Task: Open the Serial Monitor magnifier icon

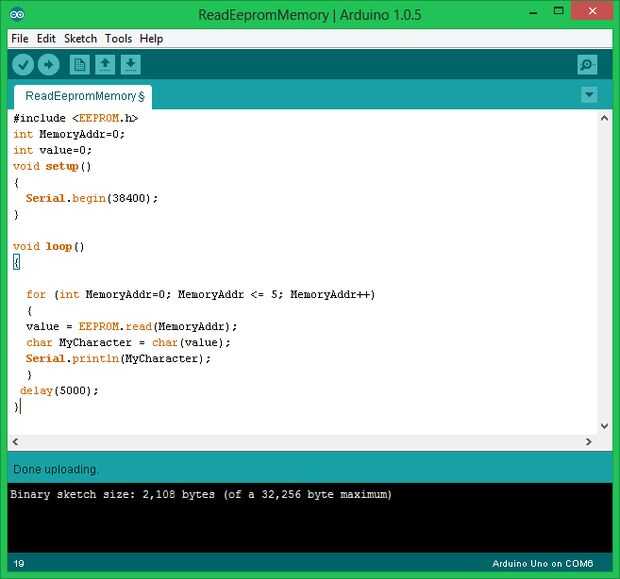Action: point(587,65)
